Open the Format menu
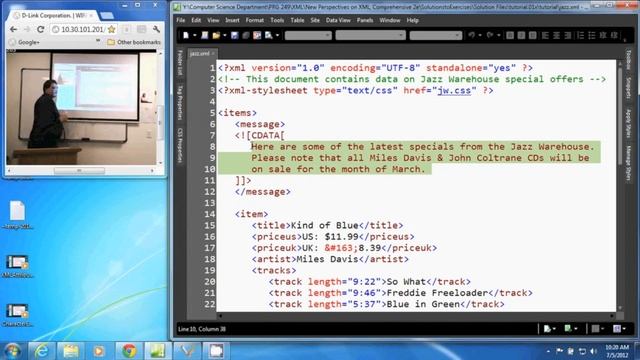This screenshot has height=360, width=640. (255, 20)
